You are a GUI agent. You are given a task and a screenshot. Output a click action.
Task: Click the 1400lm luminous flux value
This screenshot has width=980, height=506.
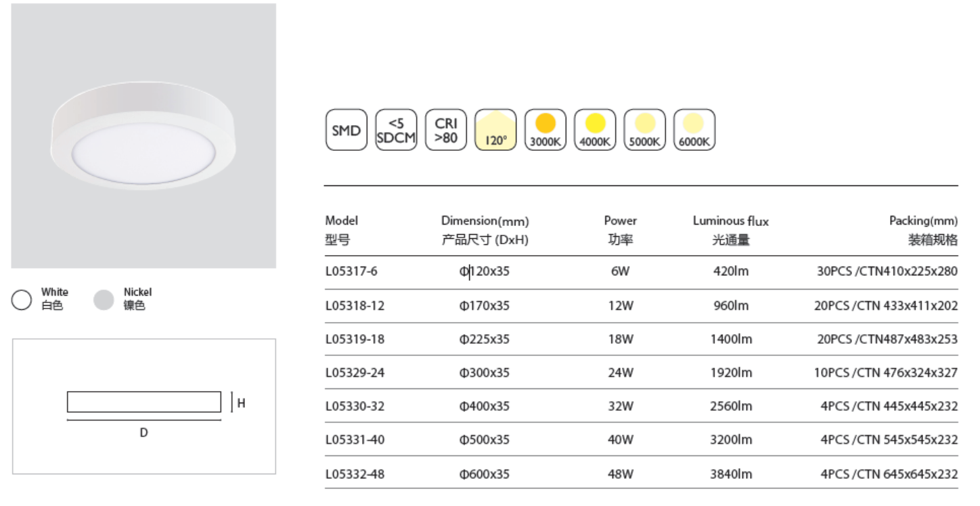731,339
